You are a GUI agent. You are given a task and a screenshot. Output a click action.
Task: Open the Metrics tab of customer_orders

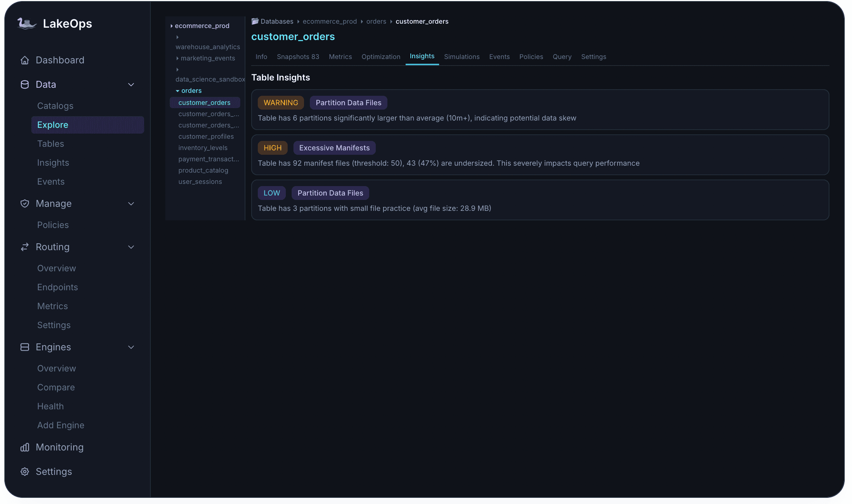[340, 57]
